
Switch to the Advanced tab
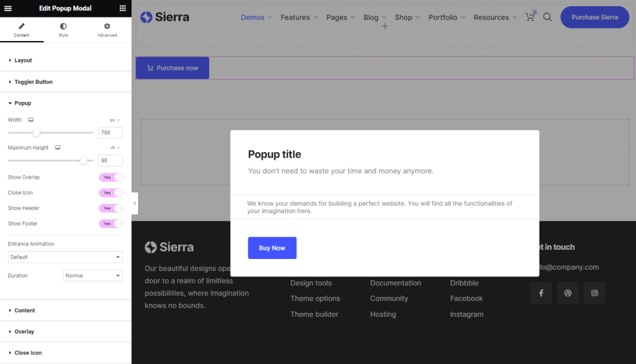point(107,30)
